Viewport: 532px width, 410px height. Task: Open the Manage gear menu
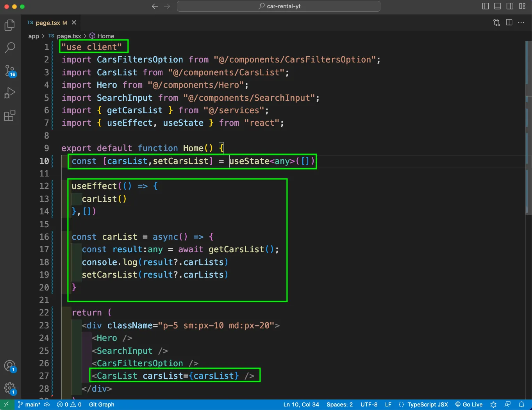point(10,389)
